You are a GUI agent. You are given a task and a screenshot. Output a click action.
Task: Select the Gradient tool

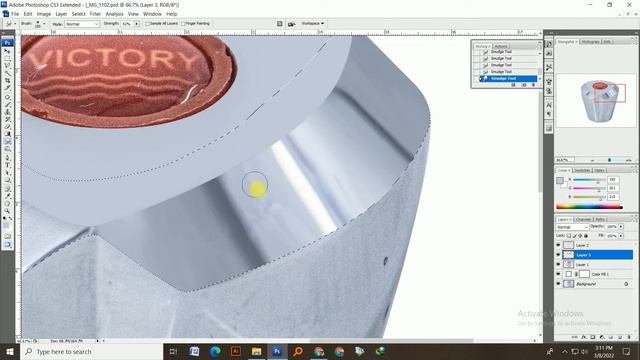coord(7,134)
